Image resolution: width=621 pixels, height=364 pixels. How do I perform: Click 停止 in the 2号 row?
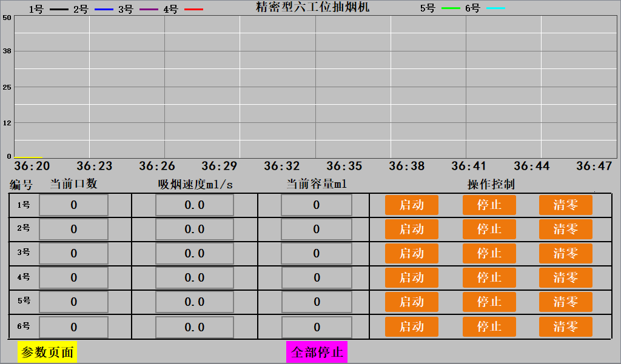click(489, 229)
